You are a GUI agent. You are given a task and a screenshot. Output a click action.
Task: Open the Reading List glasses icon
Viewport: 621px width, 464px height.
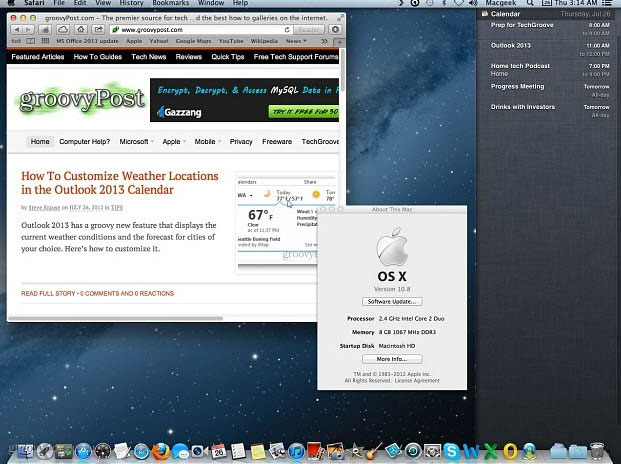click(x=16, y=41)
